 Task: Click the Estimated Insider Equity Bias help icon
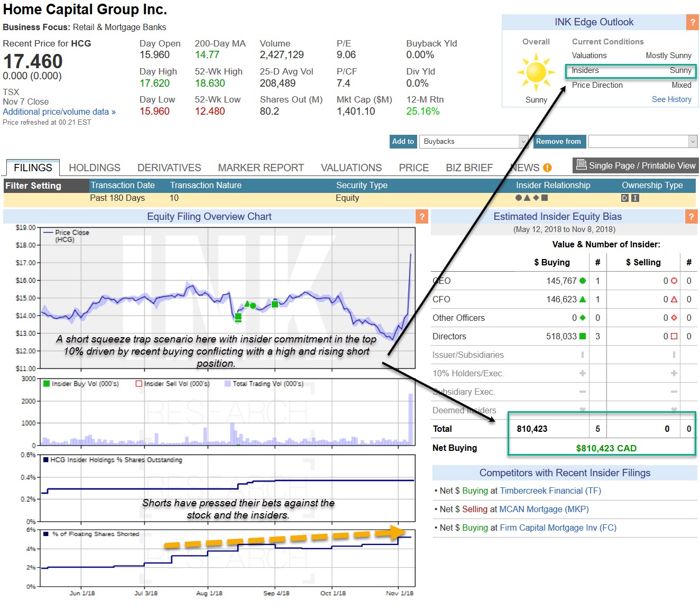click(691, 217)
